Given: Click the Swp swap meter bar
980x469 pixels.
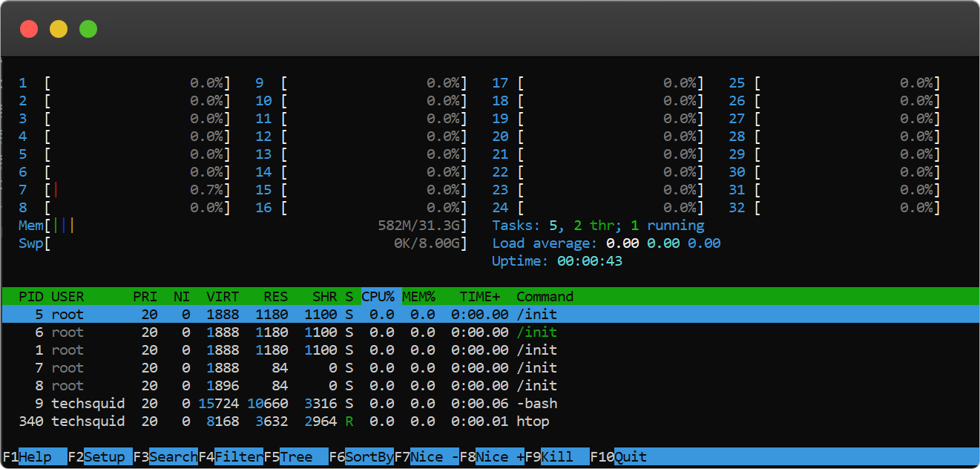Looking at the screenshot, I should point(243,243).
